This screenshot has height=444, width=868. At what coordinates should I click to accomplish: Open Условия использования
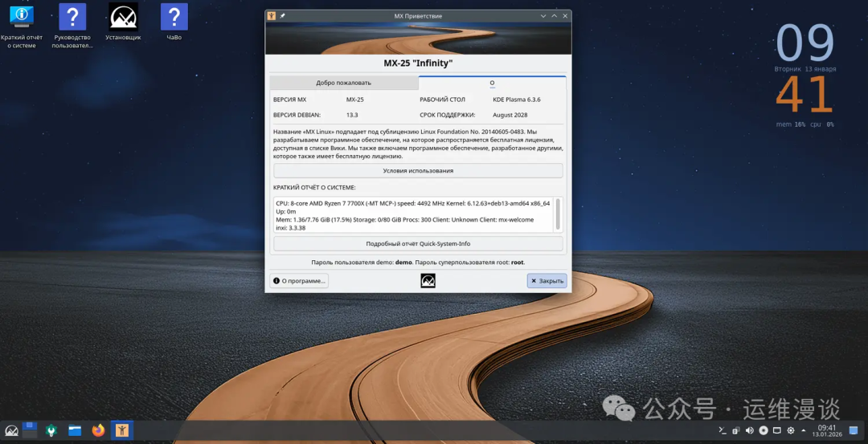[x=418, y=171]
